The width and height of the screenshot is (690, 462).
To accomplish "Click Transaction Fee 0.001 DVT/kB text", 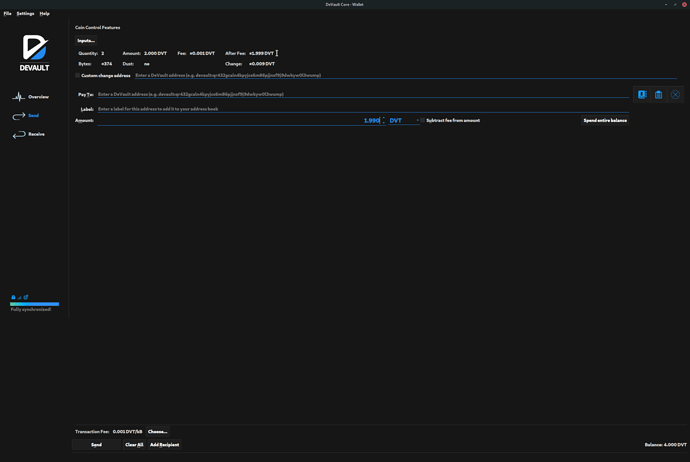I will pos(109,432).
